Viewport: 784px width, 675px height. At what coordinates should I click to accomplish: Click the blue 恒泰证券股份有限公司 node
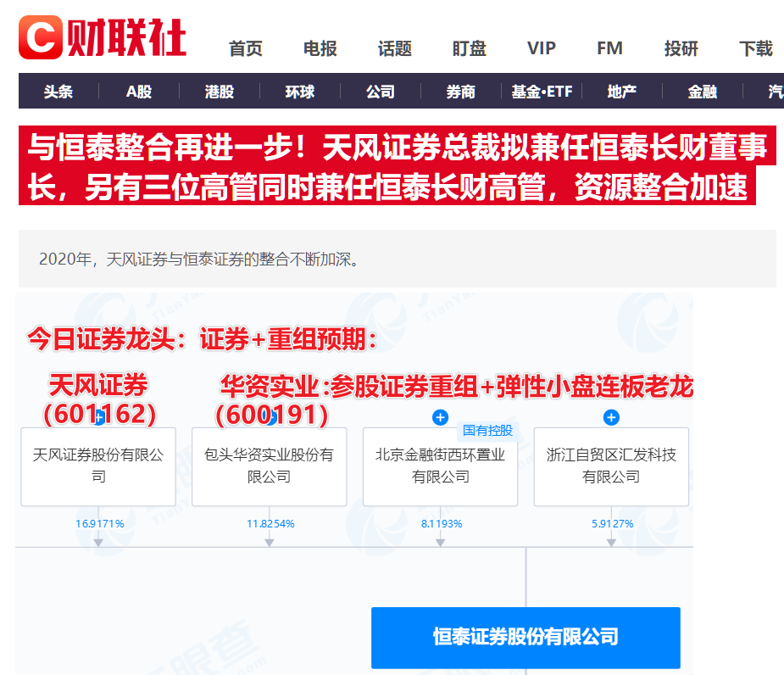525,638
